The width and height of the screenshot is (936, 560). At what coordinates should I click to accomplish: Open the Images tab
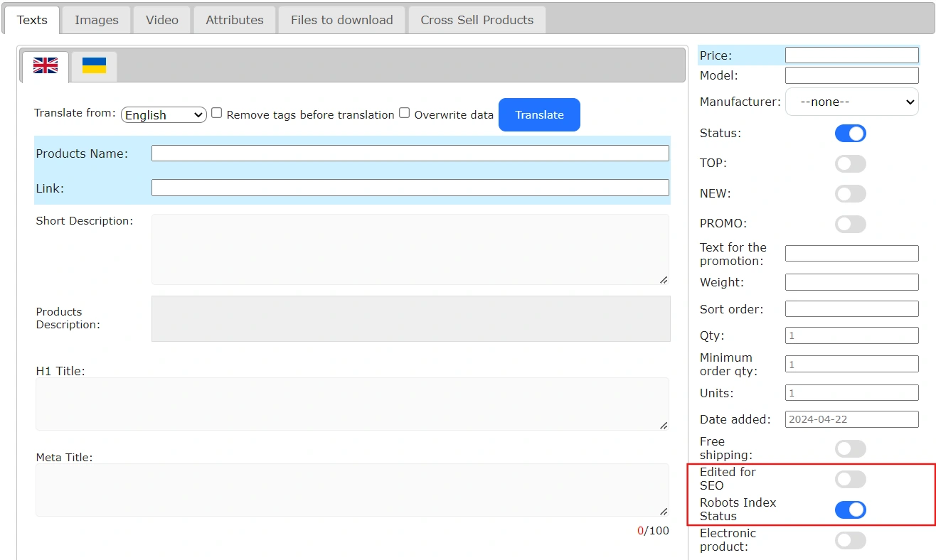(x=97, y=20)
